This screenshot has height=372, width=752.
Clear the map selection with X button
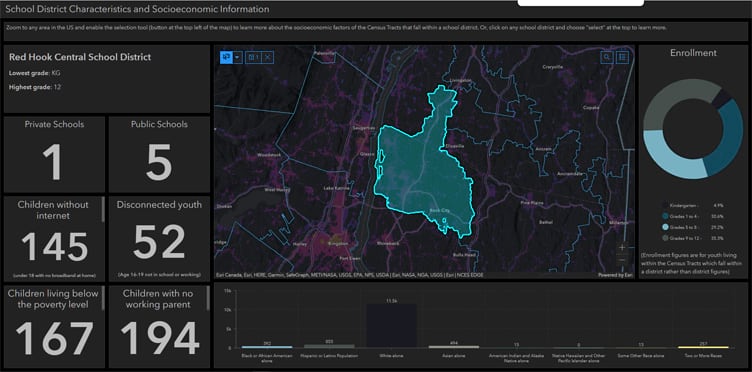click(268, 57)
